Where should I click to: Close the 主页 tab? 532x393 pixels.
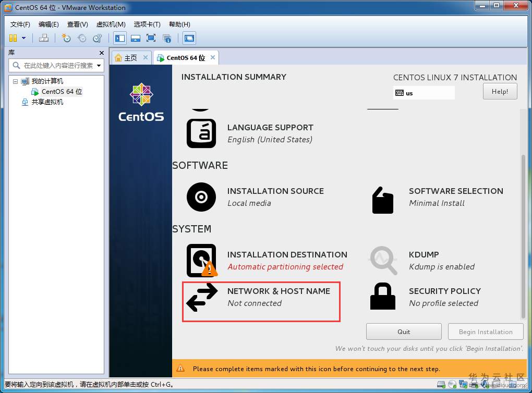point(145,57)
